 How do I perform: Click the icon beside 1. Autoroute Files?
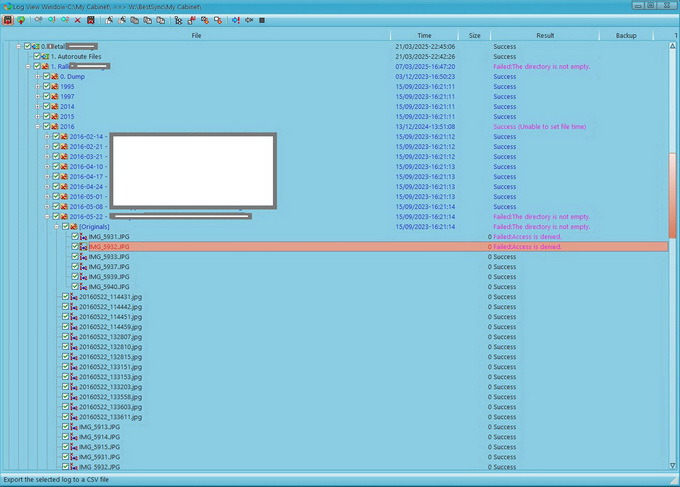click(45, 56)
